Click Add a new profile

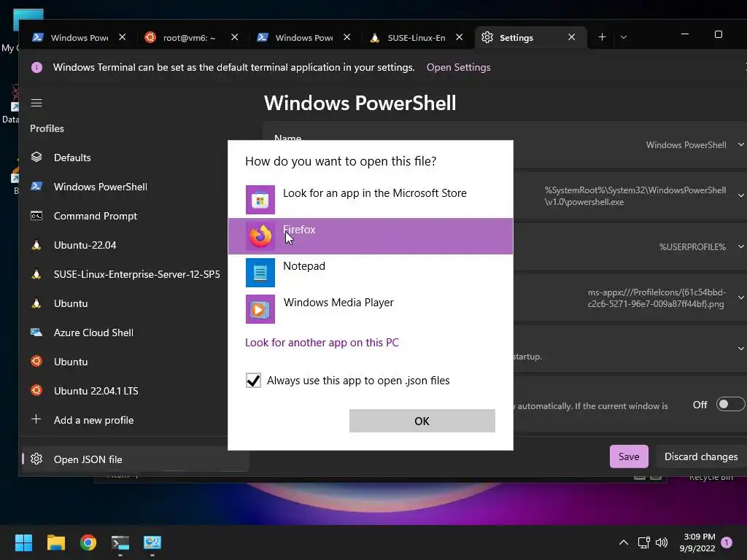pyautogui.click(x=133, y=420)
